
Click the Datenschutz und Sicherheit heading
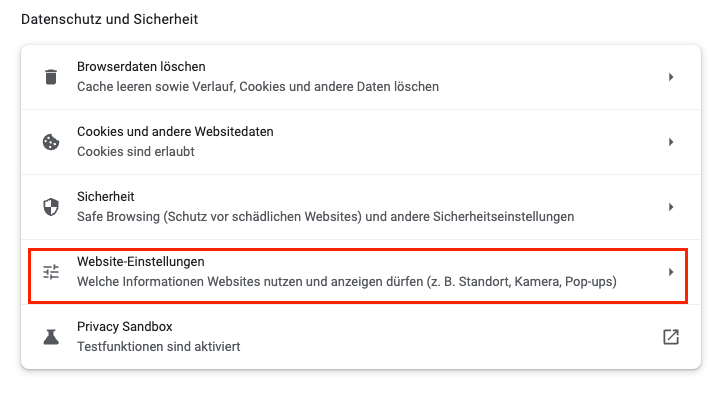(110, 19)
